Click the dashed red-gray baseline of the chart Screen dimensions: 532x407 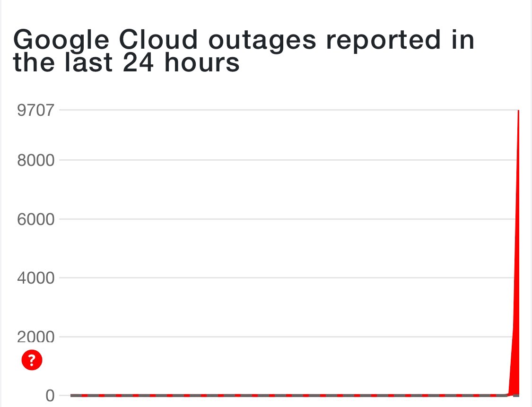[288, 396]
